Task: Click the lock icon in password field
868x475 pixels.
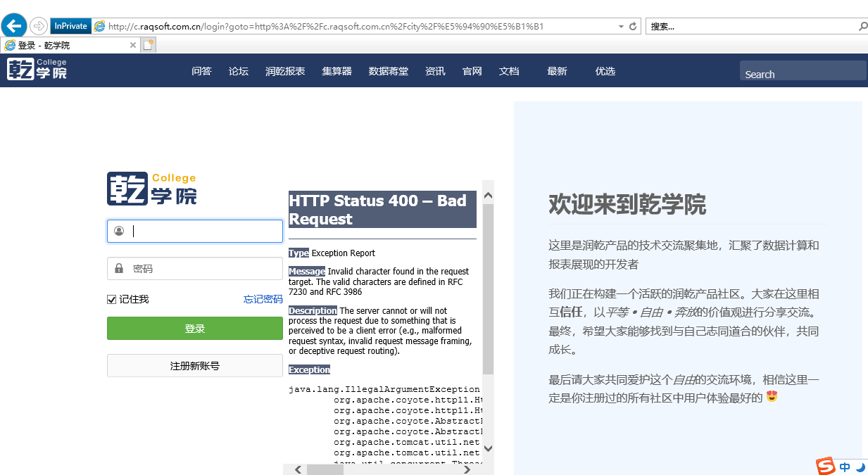Action: (x=119, y=268)
